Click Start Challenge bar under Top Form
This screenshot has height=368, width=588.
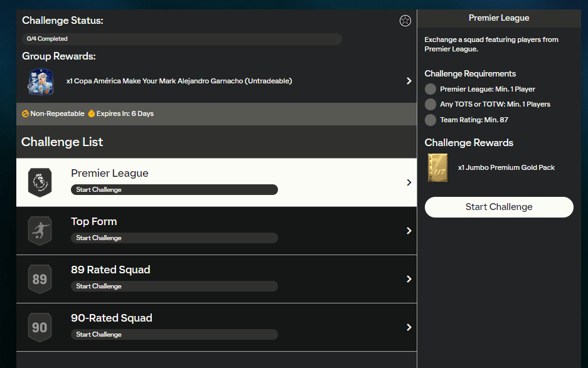(174, 238)
